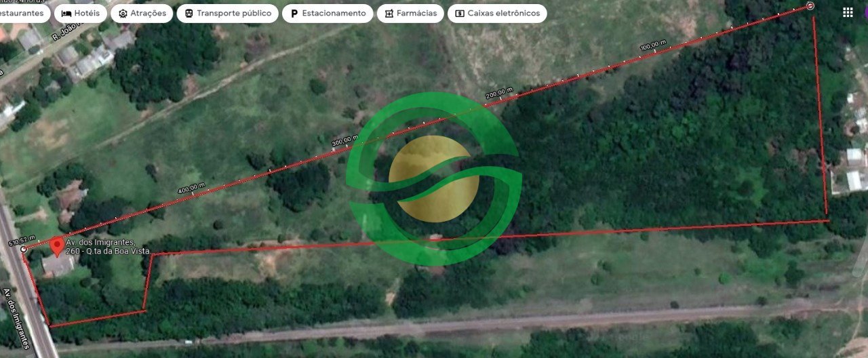Filter the map by Hotéis
Image resolution: width=868 pixels, height=358 pixels.
coord(80,14)
